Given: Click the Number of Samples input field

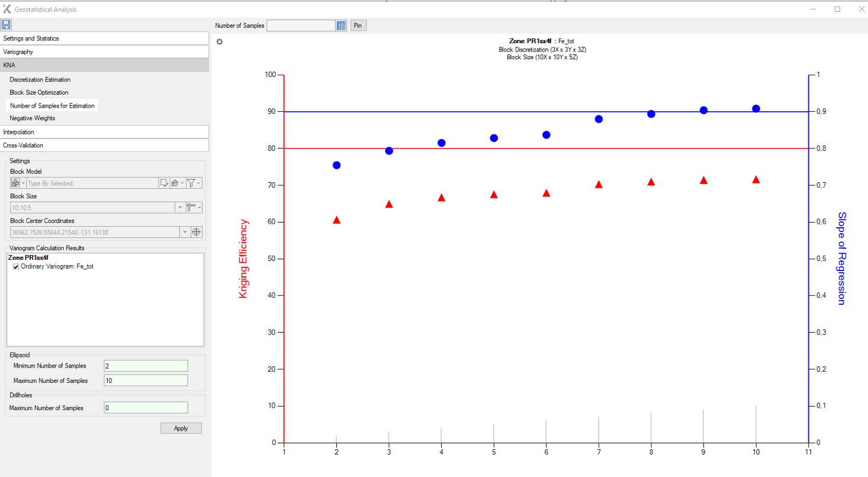Looking at the screenshot, I should pos(301,25).
